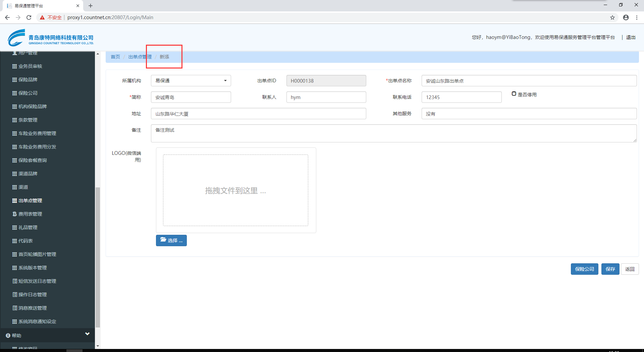This screenshot has height=352, width=644.
Task: Click the 拖拽文件到这里 drop zone
Action: (x=235, y=190)
